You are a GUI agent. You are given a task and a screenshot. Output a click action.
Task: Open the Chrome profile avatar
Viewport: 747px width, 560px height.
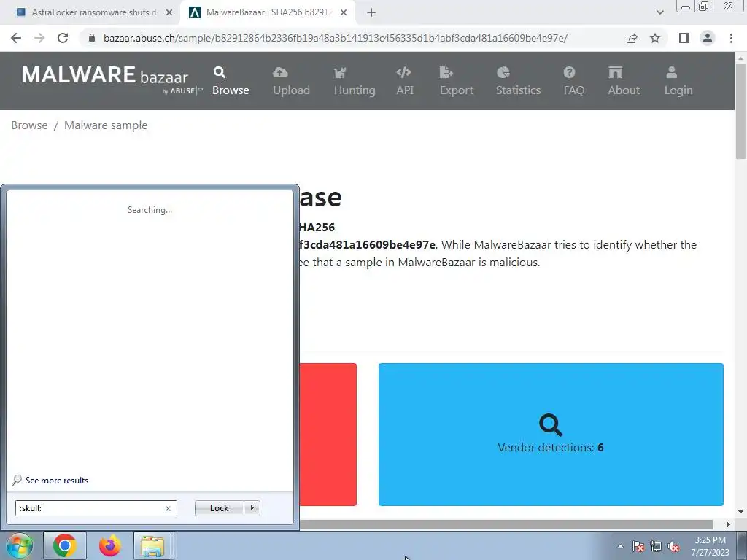point(708,38)
